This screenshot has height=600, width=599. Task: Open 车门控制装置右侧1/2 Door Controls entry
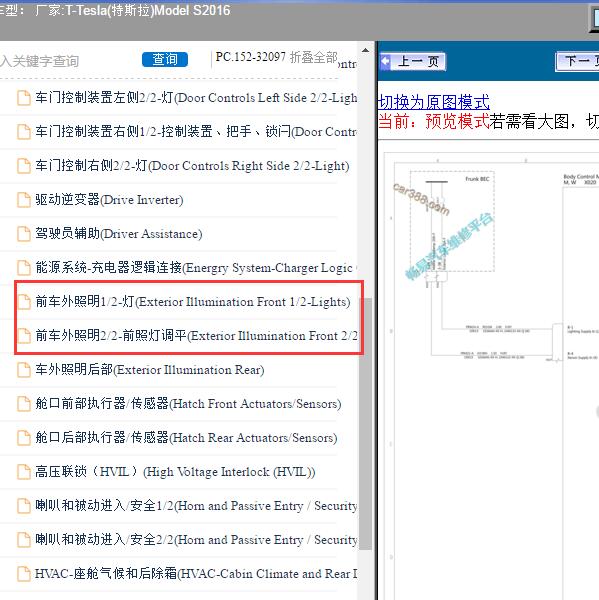(196, 132)
